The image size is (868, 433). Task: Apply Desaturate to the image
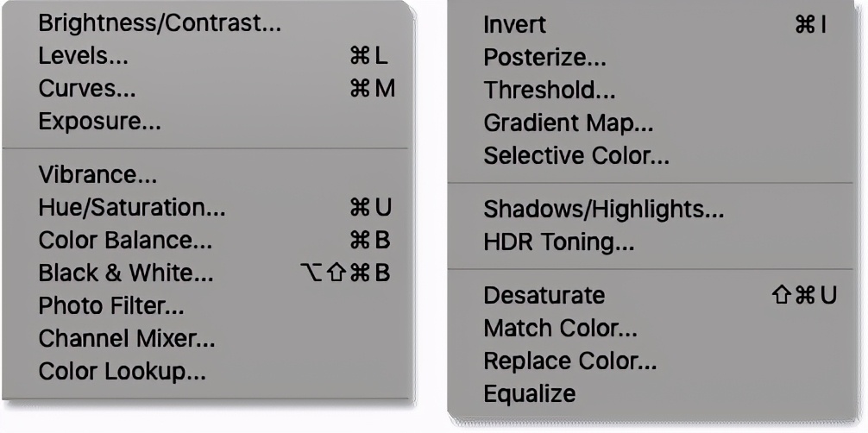[544, 296]
